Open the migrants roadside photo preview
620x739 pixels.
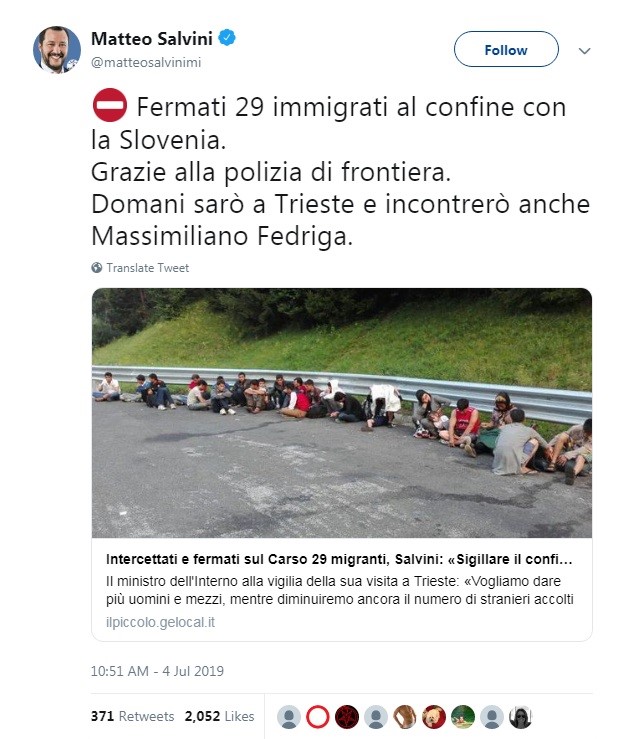coord(342,413)
